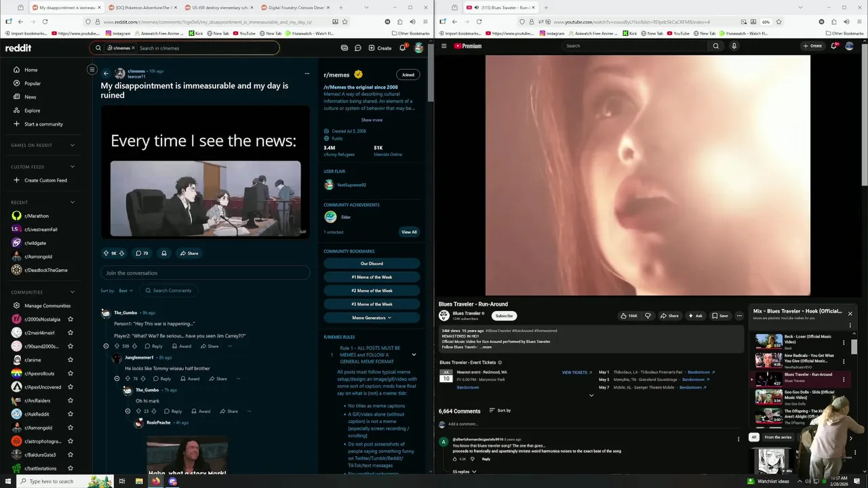Click 'Join the conversation' comment field
868x488 pixels.
click(x=205, y=273)
